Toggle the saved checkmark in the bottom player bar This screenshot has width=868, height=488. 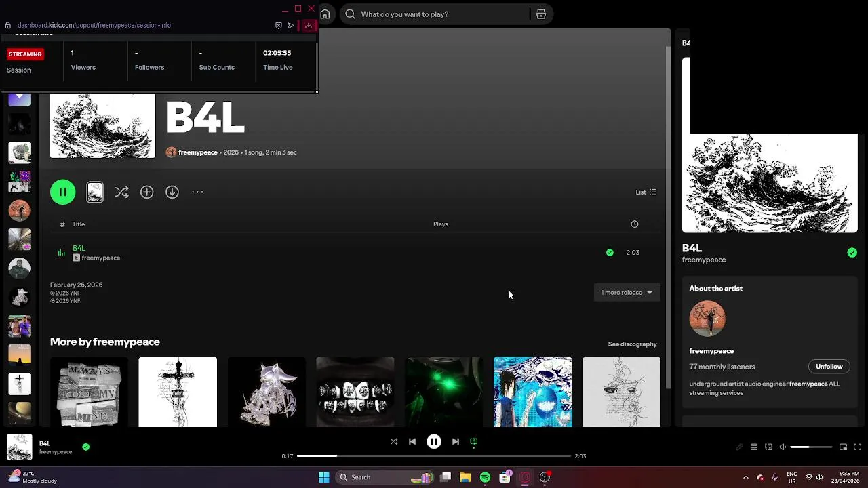pyautogui.click(x=85, y=447)
